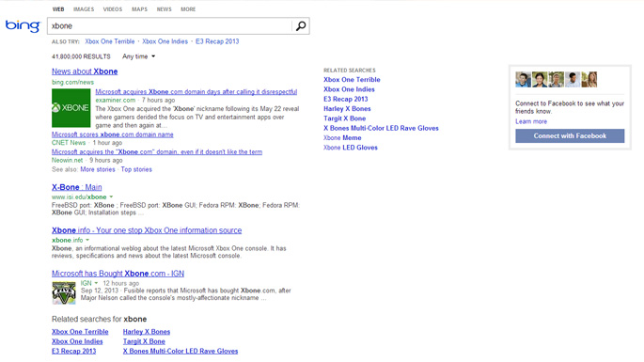Screen dimensions: 644x362
Task: Click the More stories link
Action: coord(98,169)
